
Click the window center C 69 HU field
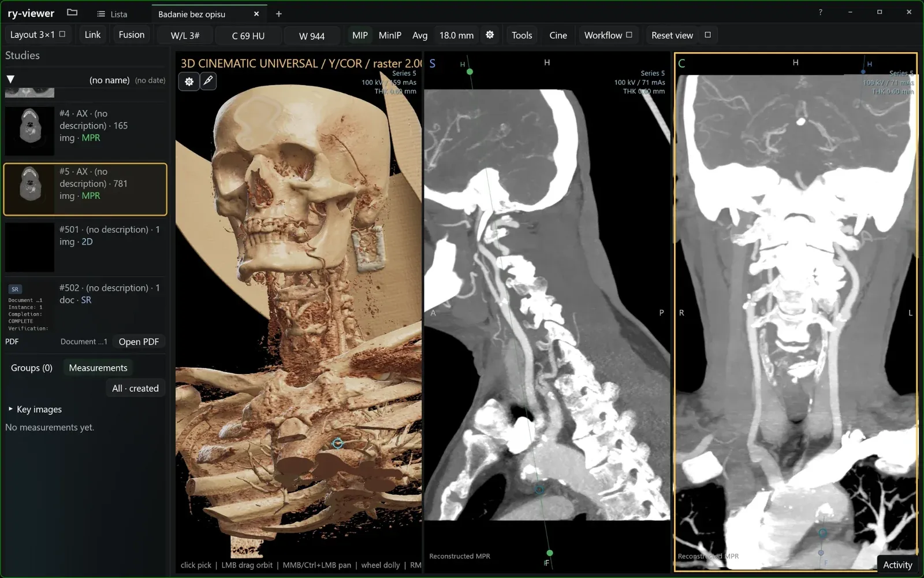pos(248,36)
